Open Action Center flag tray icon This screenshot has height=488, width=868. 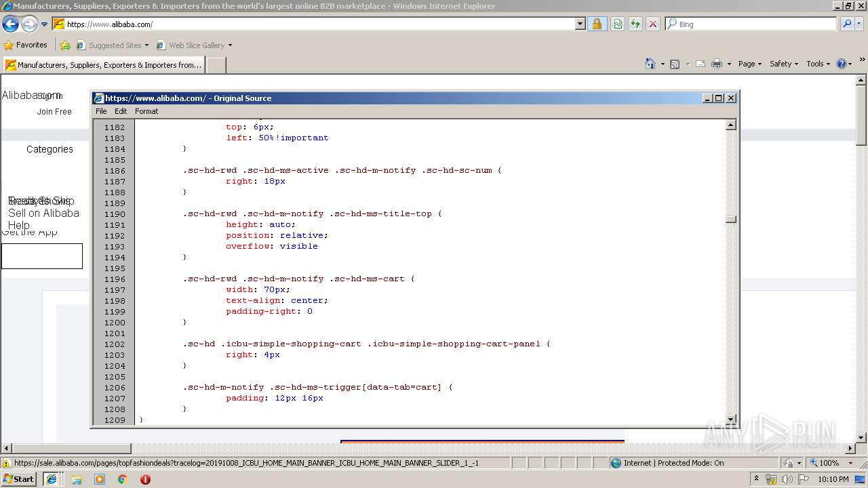point(804,479)
